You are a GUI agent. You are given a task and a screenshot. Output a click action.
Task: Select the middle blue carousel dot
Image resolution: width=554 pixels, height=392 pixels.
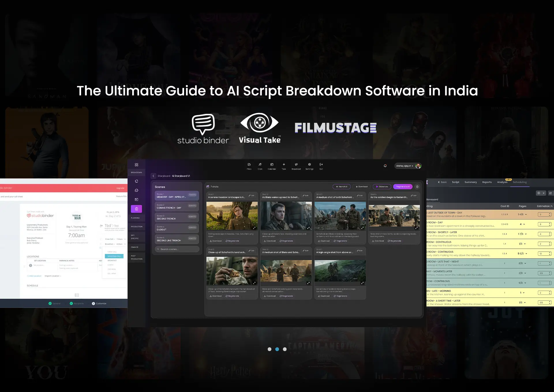click(277, 349)
